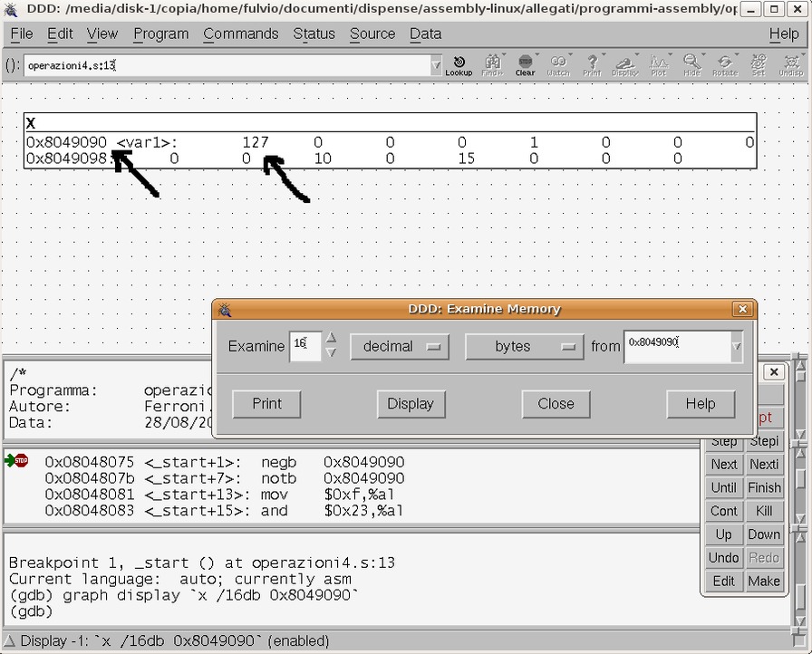
Task: Click the Examine count input field
Action: [305, 346]
